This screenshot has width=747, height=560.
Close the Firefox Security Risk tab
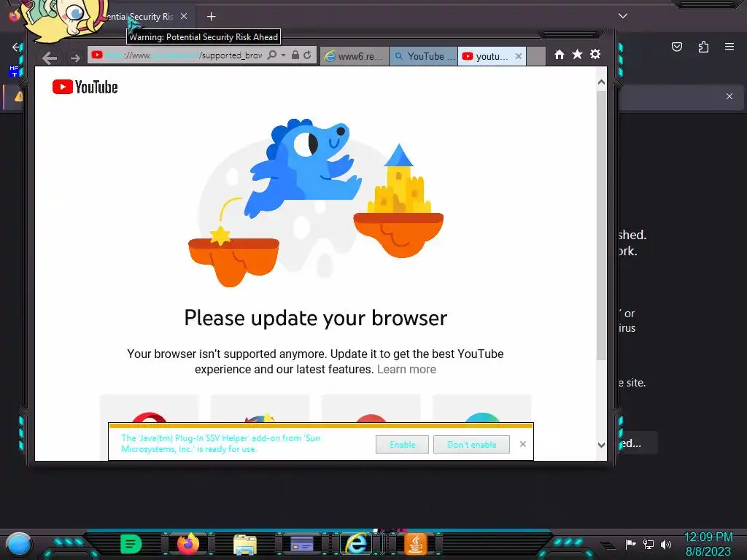coord(184,16)
